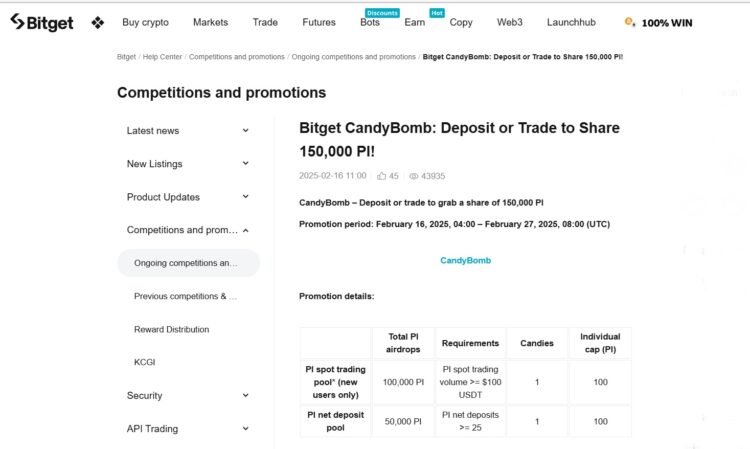Click the like count 45
This screenshot has height=449, width=750.
394,176
